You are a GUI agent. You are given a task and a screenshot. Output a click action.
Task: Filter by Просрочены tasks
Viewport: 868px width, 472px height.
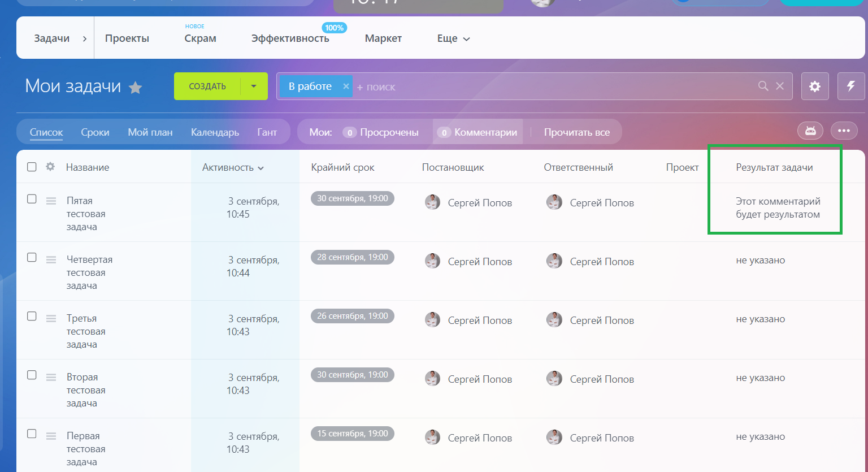(x=381, y=132)
